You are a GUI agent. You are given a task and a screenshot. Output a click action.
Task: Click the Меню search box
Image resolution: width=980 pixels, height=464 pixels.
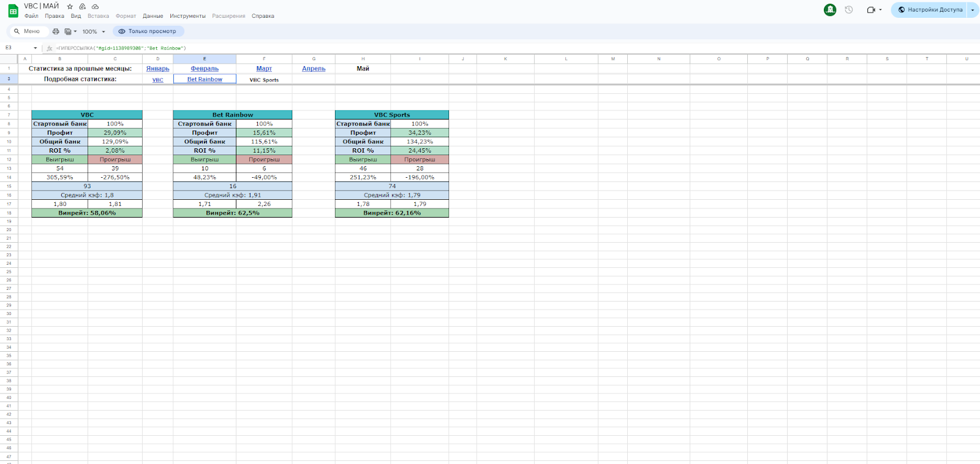[28, 31]
